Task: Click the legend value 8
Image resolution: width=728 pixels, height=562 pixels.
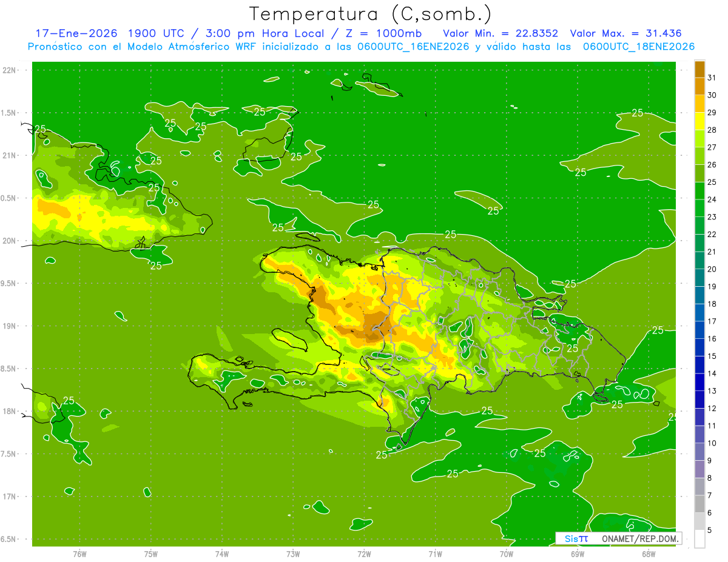Action: 709,478
